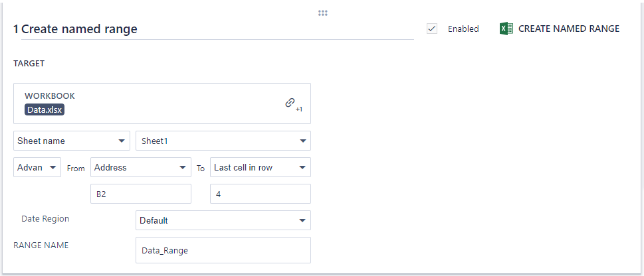Click the link icon in Workbook box
The image size is (644, 276).
pyautogui.click(x=290, y=103)
